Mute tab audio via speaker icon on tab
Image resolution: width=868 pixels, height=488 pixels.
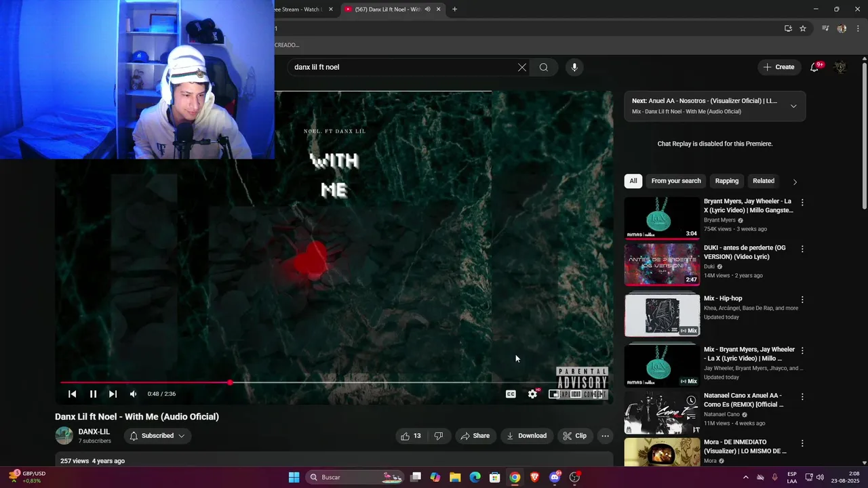point(427,9)
